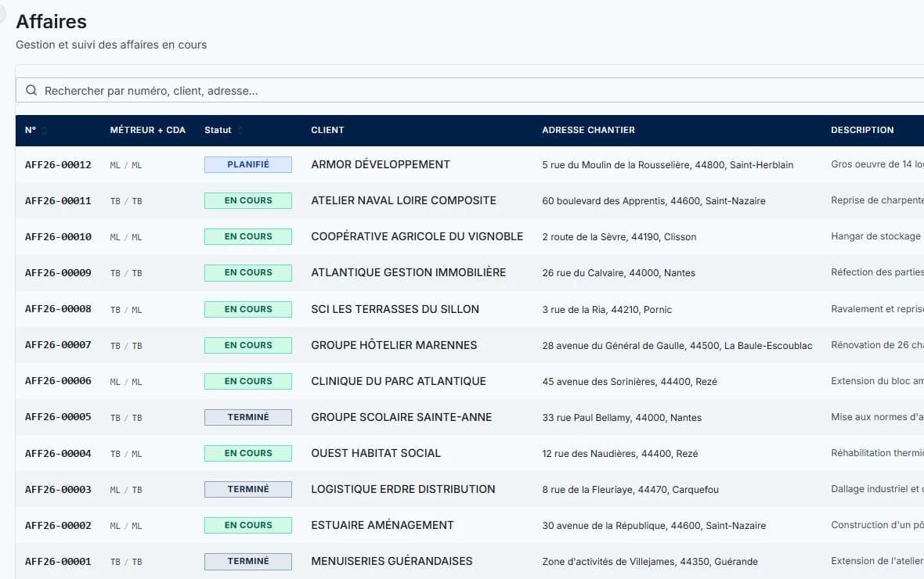Click address 5 rue du Moulin de la Rousselière
Image resolution: width=924 pixels, height=579 pixels.
click(668, 165)
